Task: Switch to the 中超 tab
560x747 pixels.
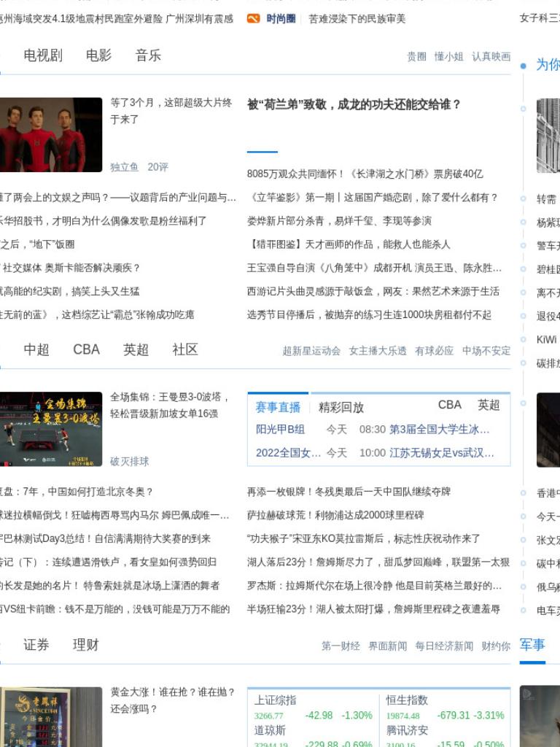Action: pos(36,349)
